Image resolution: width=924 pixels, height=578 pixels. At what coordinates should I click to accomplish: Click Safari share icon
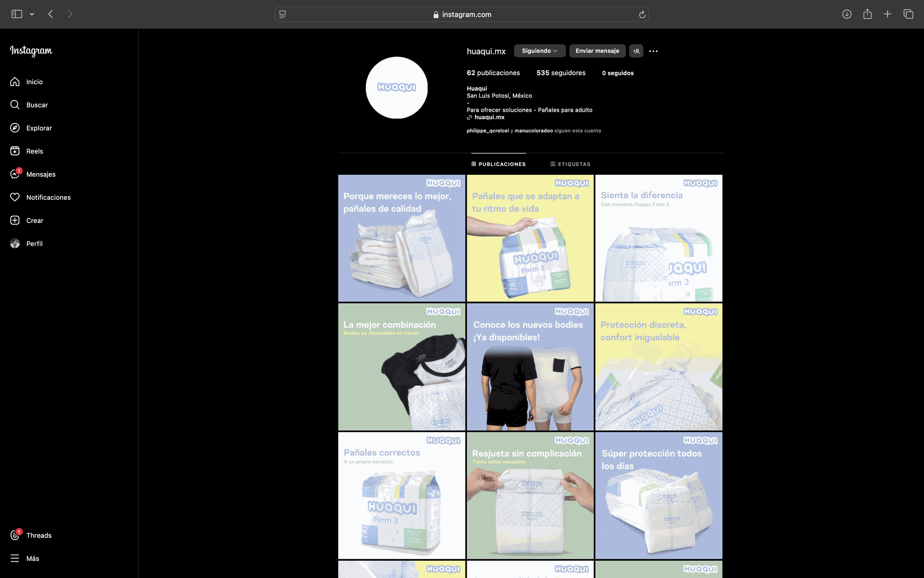(x=867, y=14)
